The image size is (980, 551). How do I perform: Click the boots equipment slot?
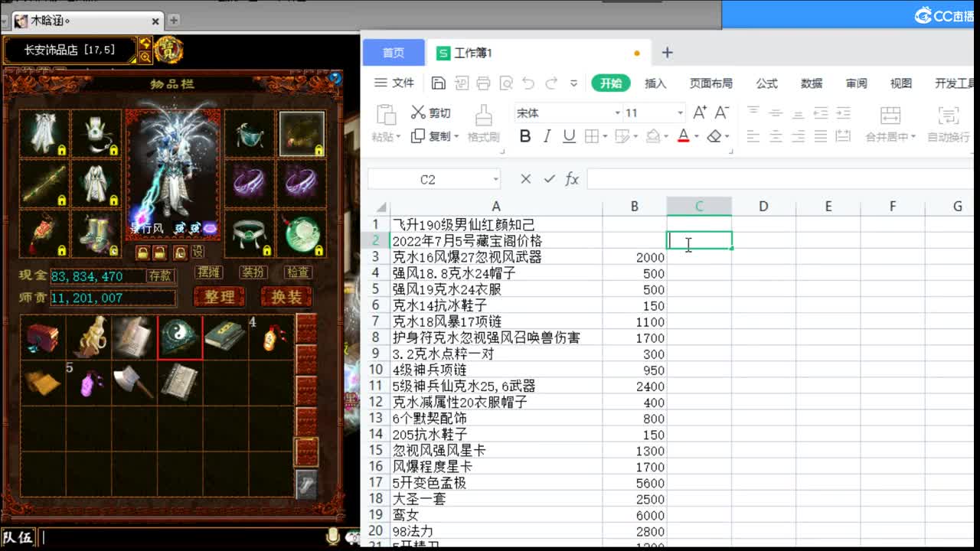pos(96,234)
